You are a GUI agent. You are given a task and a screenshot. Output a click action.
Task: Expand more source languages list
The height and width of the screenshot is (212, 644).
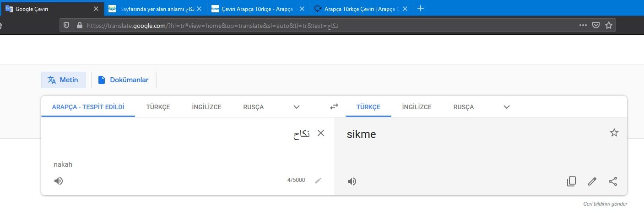tap(297, 107)
